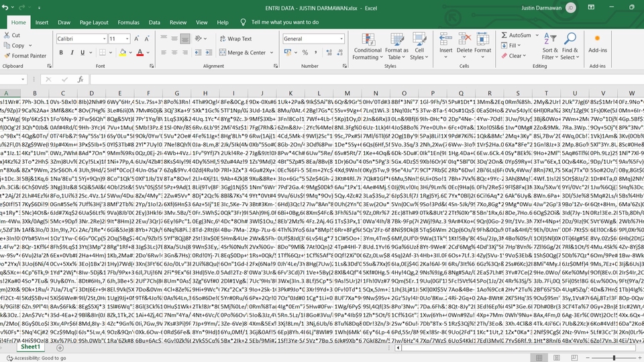644x362 pixels.
Task: Increase font size with the larger A
Action: (x=137, y=39)
